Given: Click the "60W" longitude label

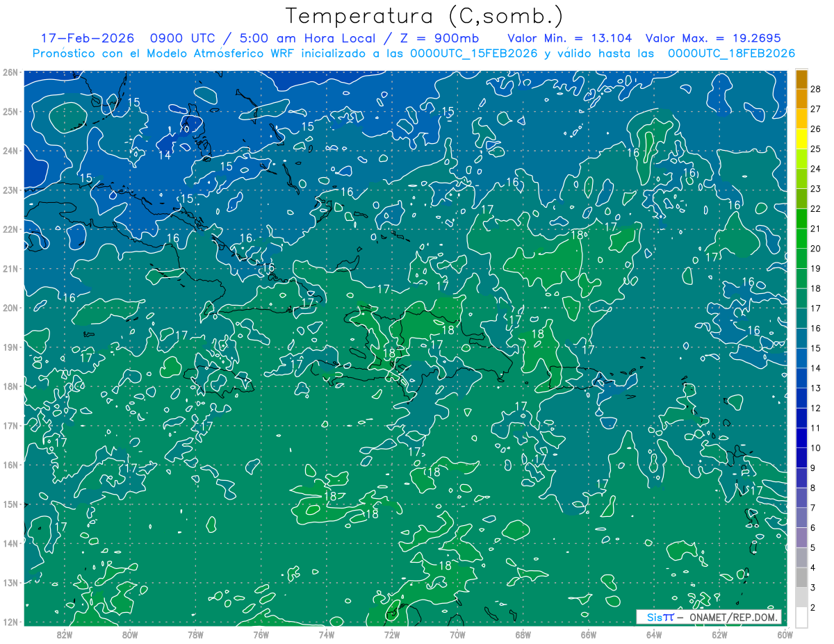Looking at the screenshot, I should pos(785,634).
